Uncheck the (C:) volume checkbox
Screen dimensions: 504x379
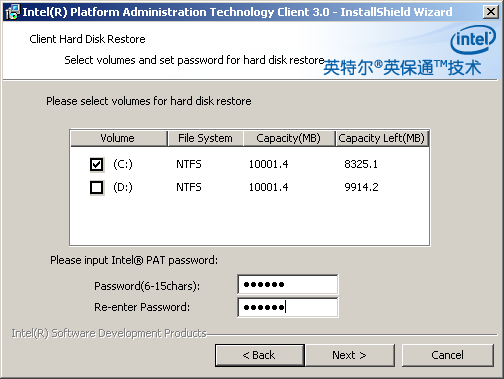pyautogui.click(x=97, y=164)
